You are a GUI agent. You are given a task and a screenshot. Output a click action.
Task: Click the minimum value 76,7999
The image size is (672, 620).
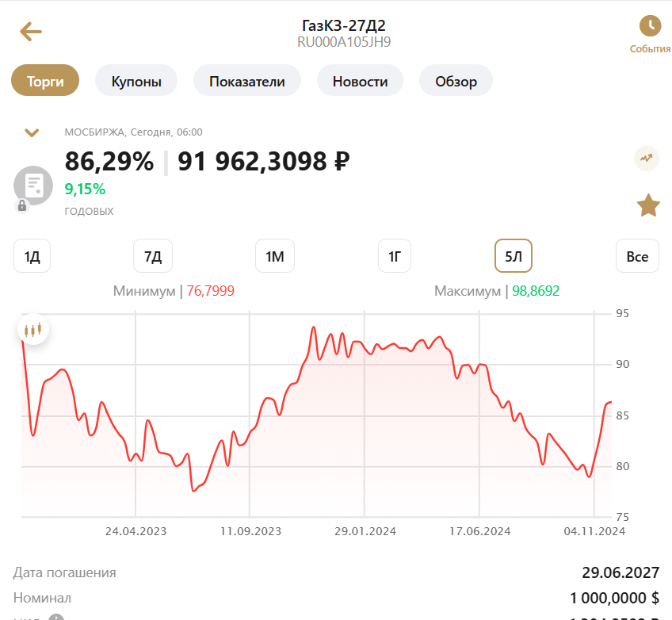pyautogui.click(x=211, y=291)
